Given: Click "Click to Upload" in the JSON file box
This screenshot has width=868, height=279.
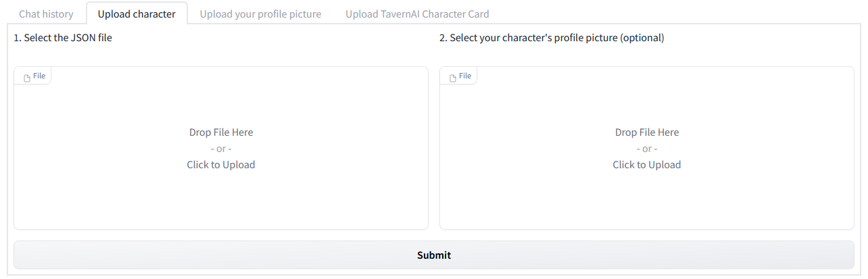Looking at the screenshot, I should pos(221,165).
